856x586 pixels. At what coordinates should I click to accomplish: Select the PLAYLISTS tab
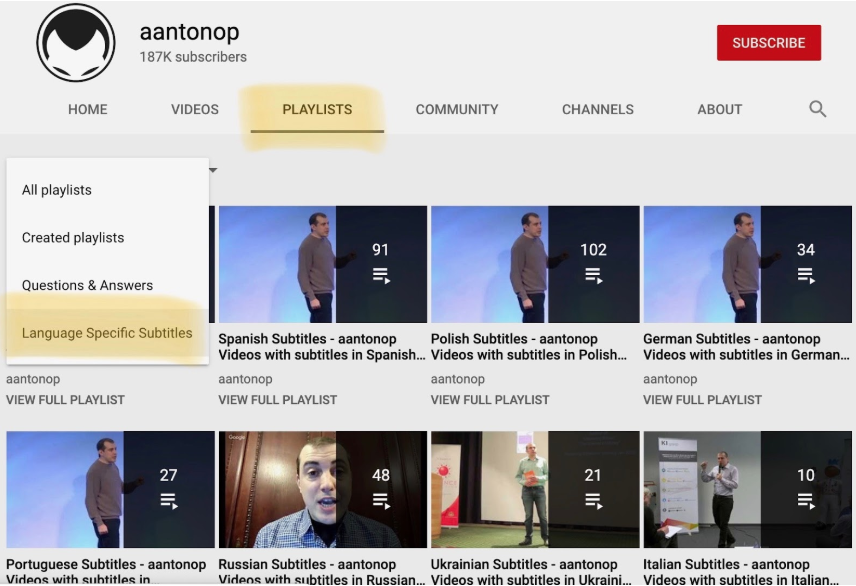tap(317, 109)
